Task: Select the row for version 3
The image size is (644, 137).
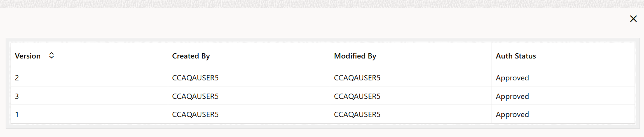Action: [x=323, y=96]
